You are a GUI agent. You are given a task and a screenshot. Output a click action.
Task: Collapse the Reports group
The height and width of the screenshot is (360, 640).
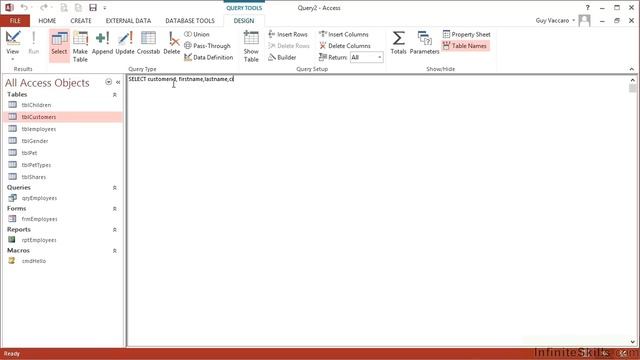(115, 230)
